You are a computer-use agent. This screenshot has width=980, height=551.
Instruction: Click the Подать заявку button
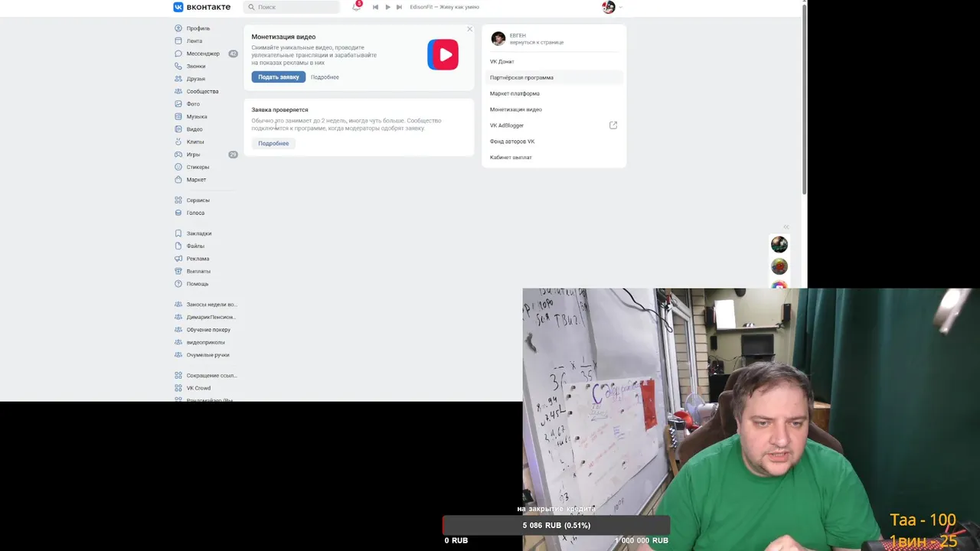[279, 77]
